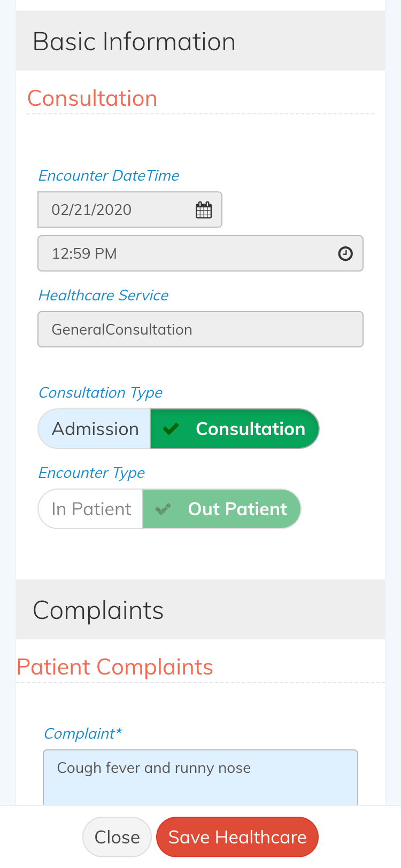
Task: Click the Encounter Type label
Action: 91,472
